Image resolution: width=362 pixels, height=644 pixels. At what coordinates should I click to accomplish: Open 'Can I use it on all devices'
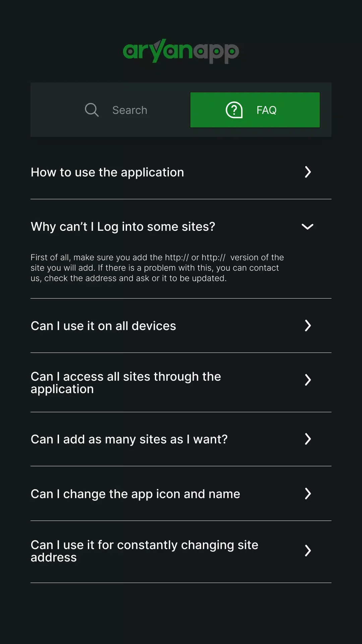click(x=103, y=326)
